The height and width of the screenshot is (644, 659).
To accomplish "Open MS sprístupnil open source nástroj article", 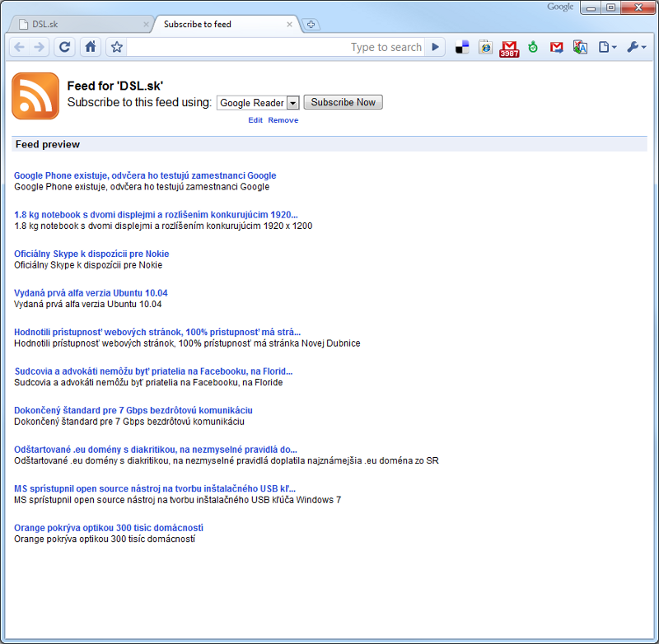I will 155,488.
